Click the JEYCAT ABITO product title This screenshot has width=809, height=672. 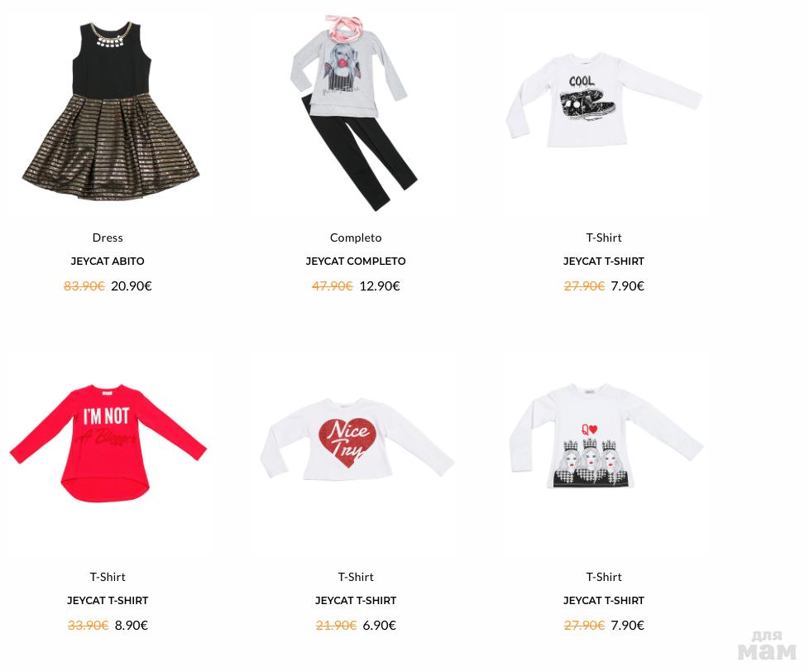click(108, 262)
